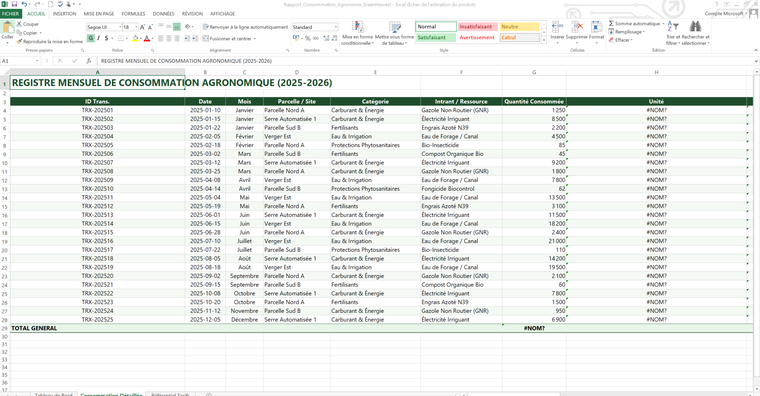Apply Insatisfaisant cell style
Viewport: 760px width, 396px height.
(x=477, y=27)
